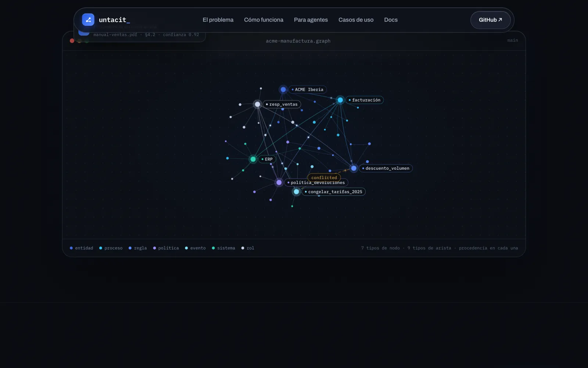Screen dimensions: 588x368
Task: Click the congelar_tarifas_2025 node circle
Action: pyautogui.click(x=296, y=192)
